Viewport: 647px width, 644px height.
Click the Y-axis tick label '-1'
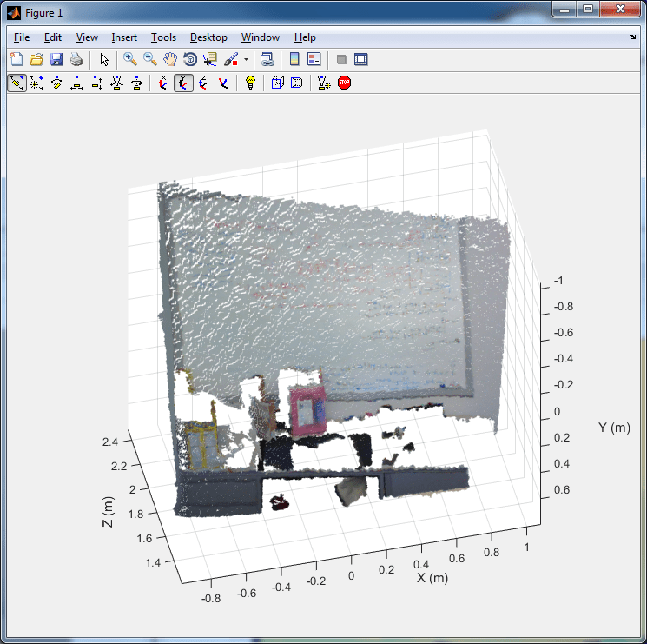(x=558, y=281)
